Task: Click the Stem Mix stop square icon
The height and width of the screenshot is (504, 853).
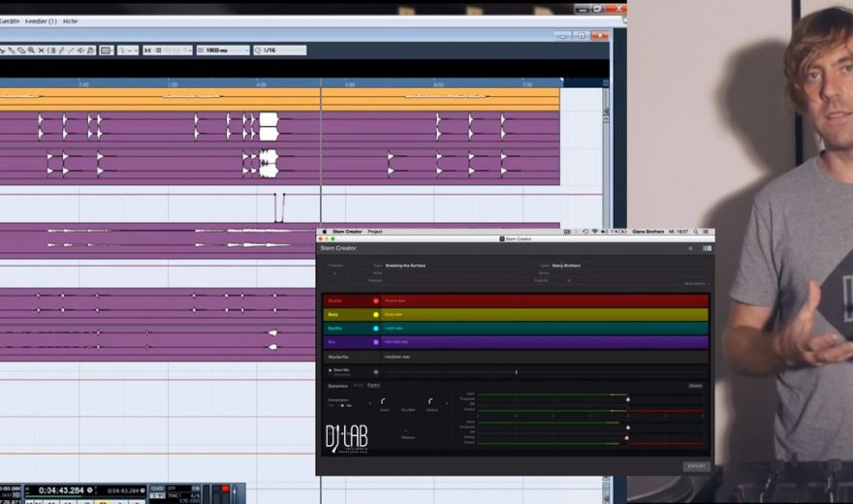Action: point(376,371)
